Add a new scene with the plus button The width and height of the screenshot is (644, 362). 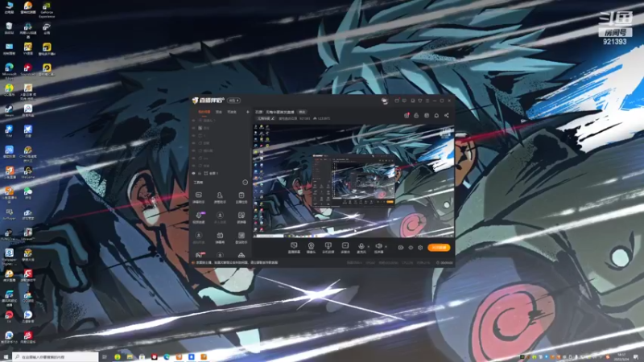pos(248,112)
